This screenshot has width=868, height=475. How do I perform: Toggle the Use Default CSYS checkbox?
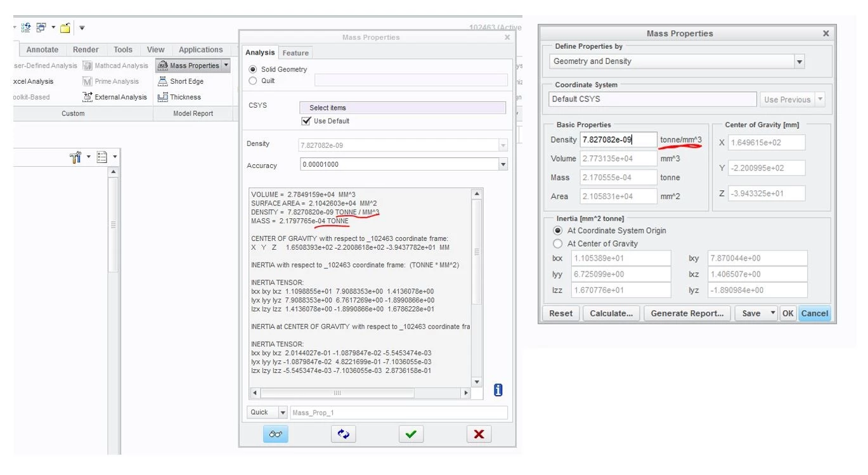(306, 121)
